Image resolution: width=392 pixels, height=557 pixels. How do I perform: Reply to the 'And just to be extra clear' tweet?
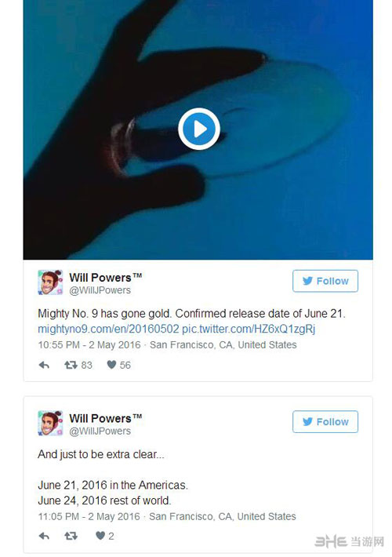point(44,536)
